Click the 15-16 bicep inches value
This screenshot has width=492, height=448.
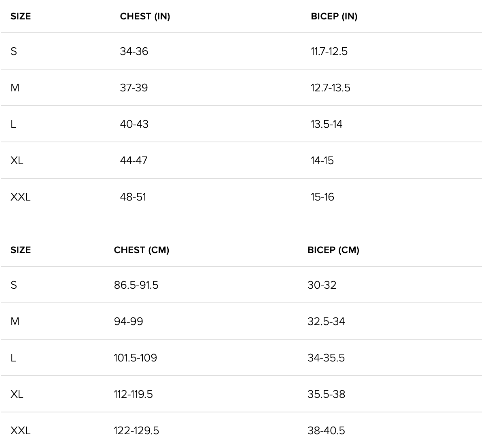(322, 197)
